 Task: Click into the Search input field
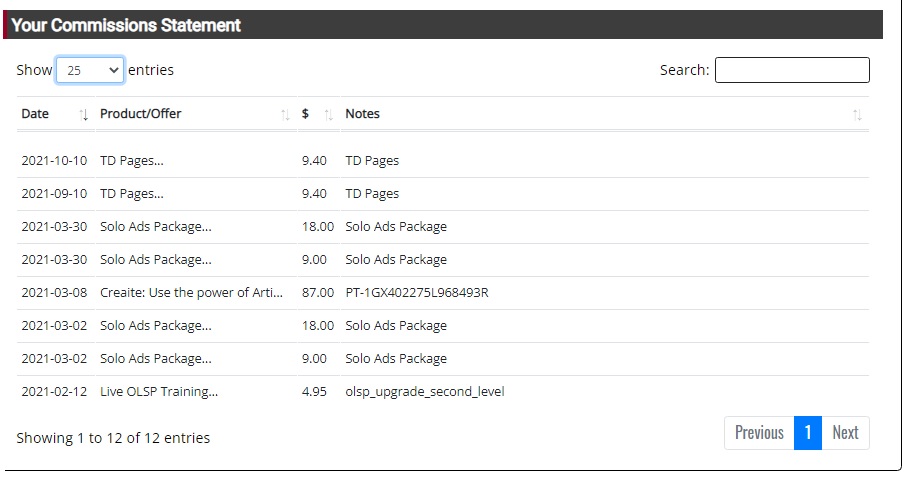pos(792,70)
